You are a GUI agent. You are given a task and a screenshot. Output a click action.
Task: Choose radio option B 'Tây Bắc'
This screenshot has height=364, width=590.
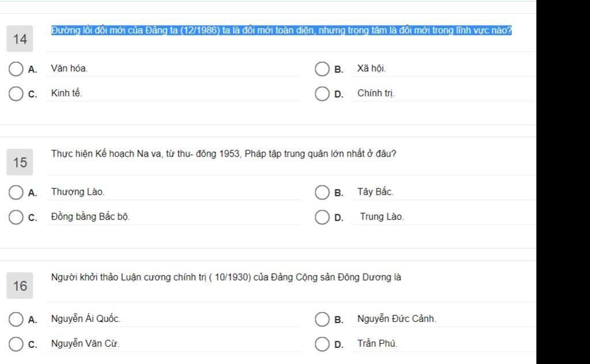click(x=322, y=192)
